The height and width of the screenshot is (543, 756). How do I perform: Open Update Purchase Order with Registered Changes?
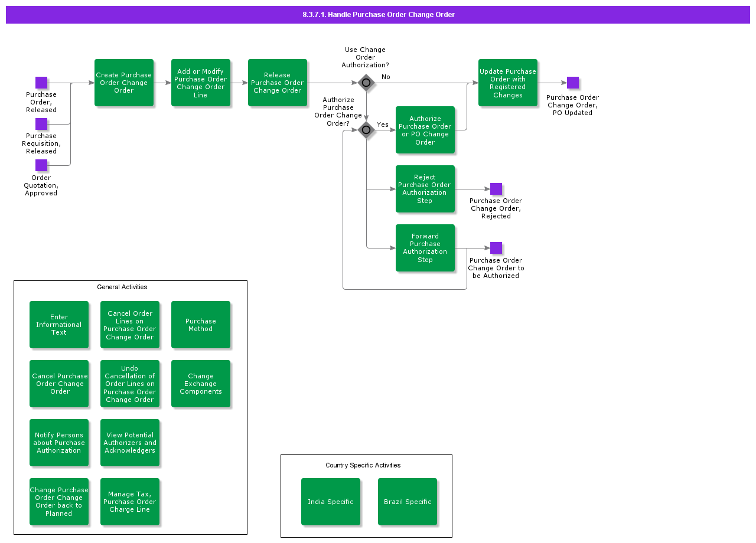pos(508,83)
